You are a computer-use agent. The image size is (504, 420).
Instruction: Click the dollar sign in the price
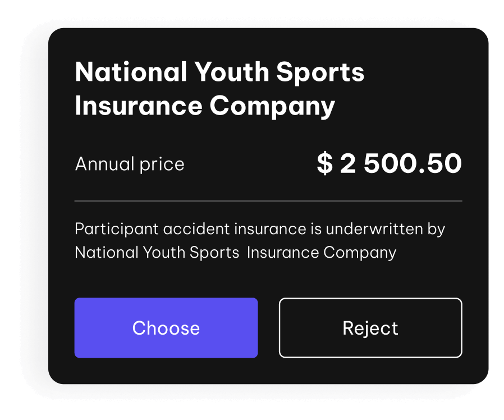(324, 164)
